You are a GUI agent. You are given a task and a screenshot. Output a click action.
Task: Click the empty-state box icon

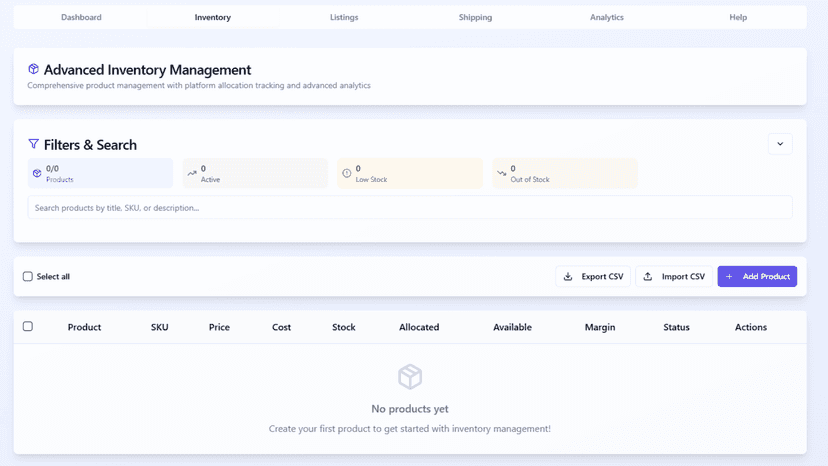(x=410, y=377)
